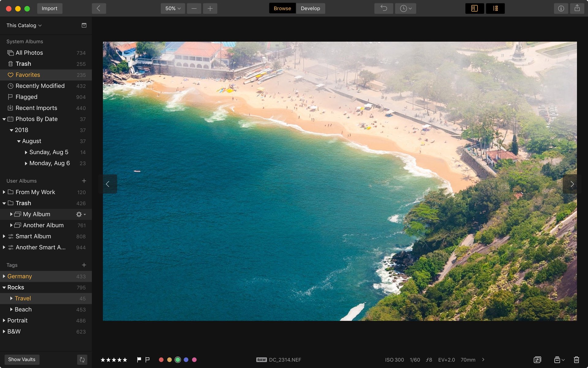The height and width of the screenshot is (368, 588).
Task: Select the Smart Album entry
Action: click(x=46, y=236)
